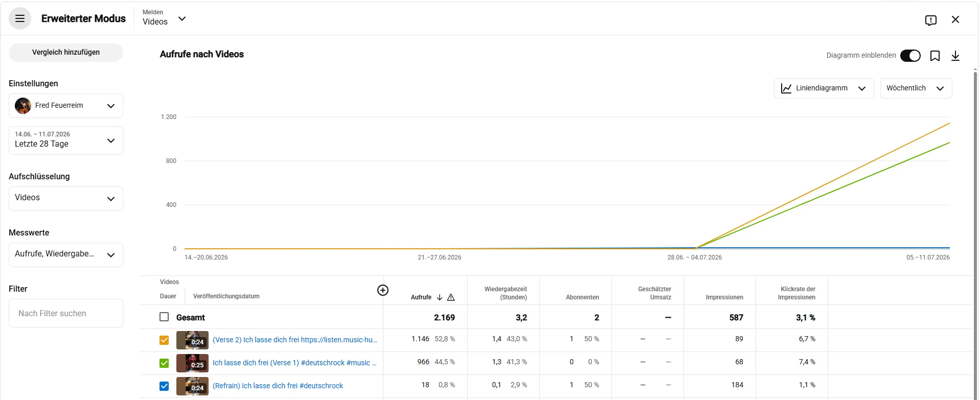Click the Verse 1 video thumbnail 0:25
Screen dimensions: 980x400
(x=192, y=363)
